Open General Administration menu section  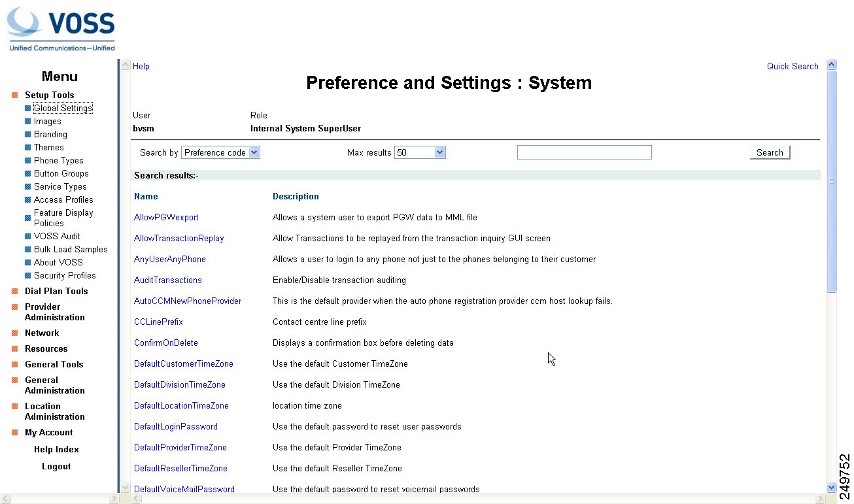coord(55,385)
